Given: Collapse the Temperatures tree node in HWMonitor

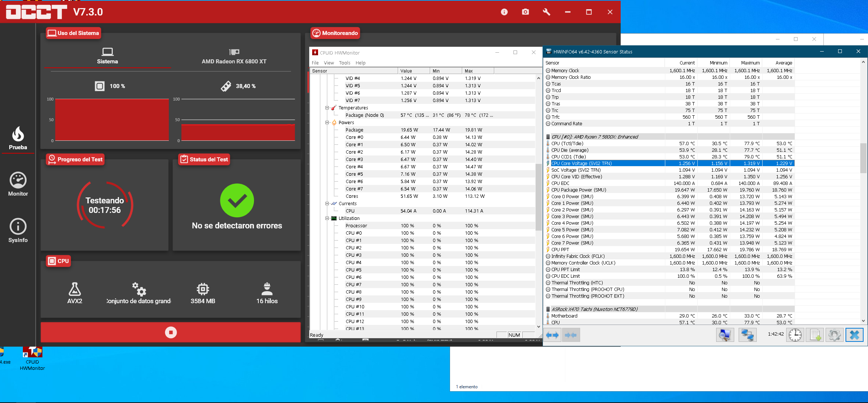Looking at the screenshot, I should coord(327,108).
